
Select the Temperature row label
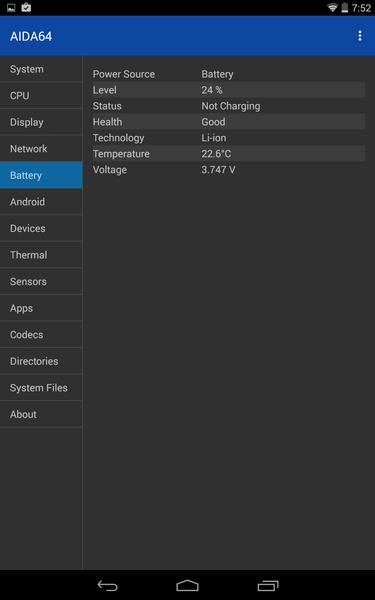pyautogui.click(x=121, y=154)
